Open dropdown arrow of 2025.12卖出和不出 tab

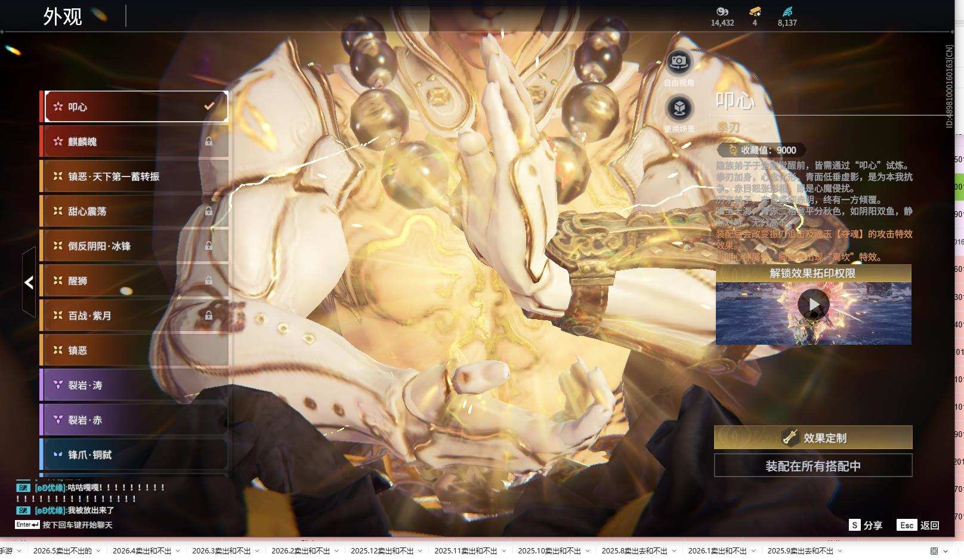pos(421,551)
